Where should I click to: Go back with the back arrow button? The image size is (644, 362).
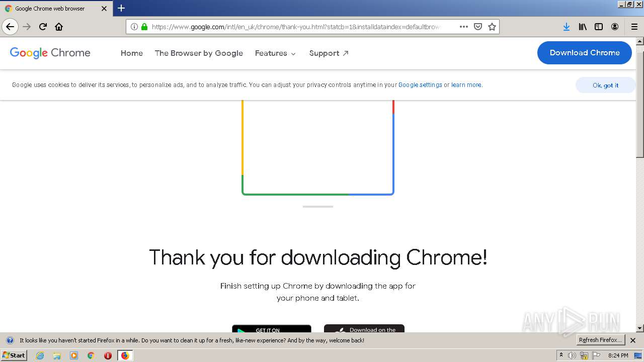10,27
